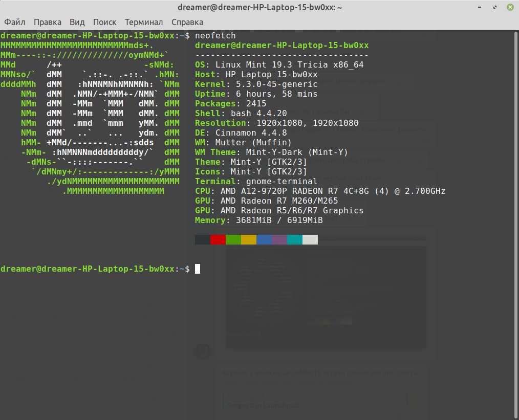Click the teal color block
The width and height of the screenshot is (519, 420).
click(x=295, y=240)
